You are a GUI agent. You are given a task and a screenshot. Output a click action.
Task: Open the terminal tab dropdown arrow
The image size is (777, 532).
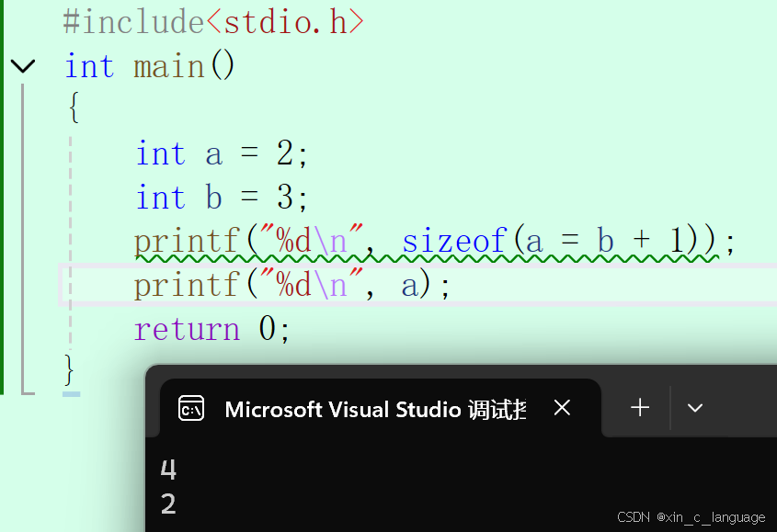coord(695,408)
